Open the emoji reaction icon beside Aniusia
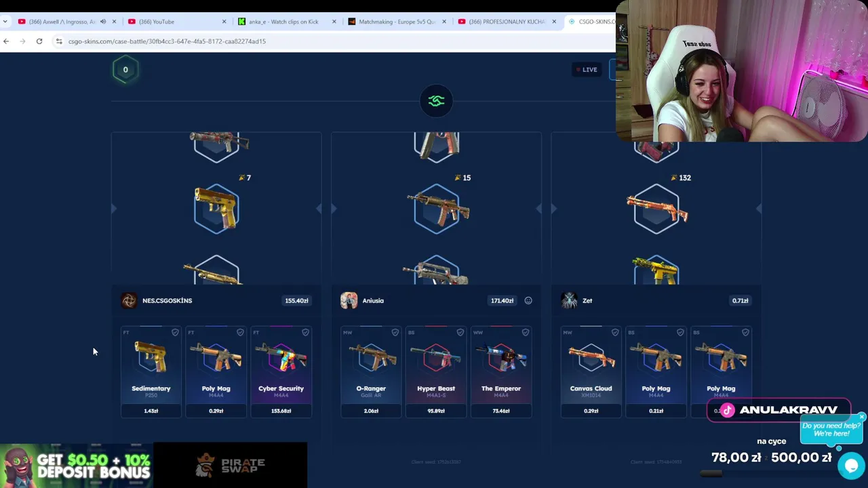Image resolution: width=868 pixels, height=488 pixels. click(528, 300)
